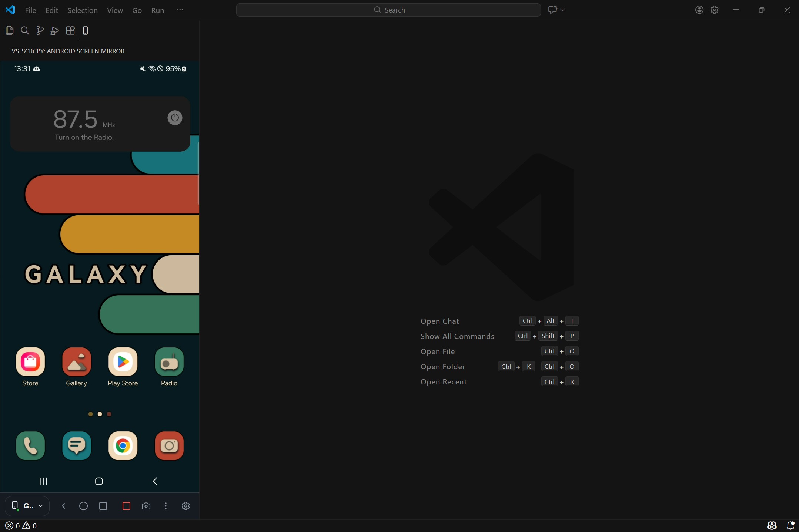Image resolution: width=799 pixels, height=532 pixels.
Task: Open the Selection menu
Action: 82,10
